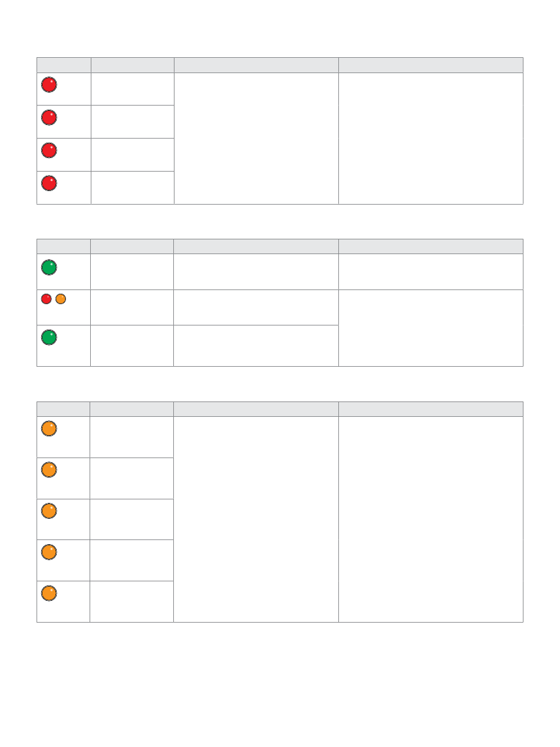
Task: Click the gray header row of the bottom table
Action: (280, 409)
